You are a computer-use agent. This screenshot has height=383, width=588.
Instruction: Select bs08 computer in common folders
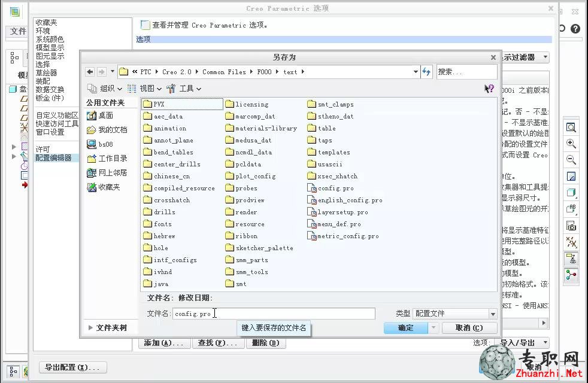(x=100, y=144)
